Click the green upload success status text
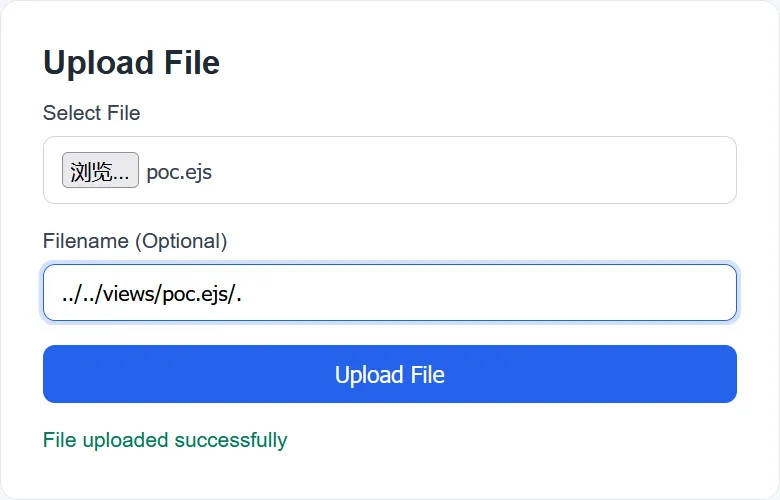 tap(165, 440)
